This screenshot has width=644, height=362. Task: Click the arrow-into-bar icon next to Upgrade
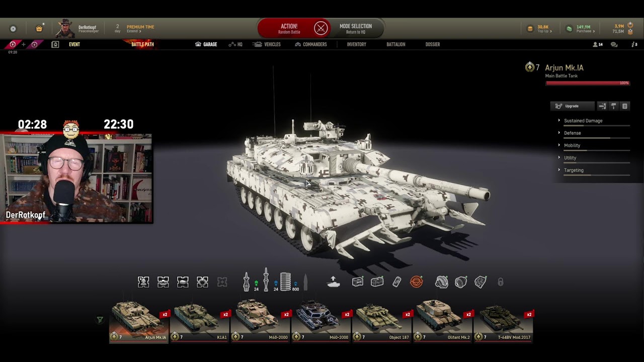[602, 106]
